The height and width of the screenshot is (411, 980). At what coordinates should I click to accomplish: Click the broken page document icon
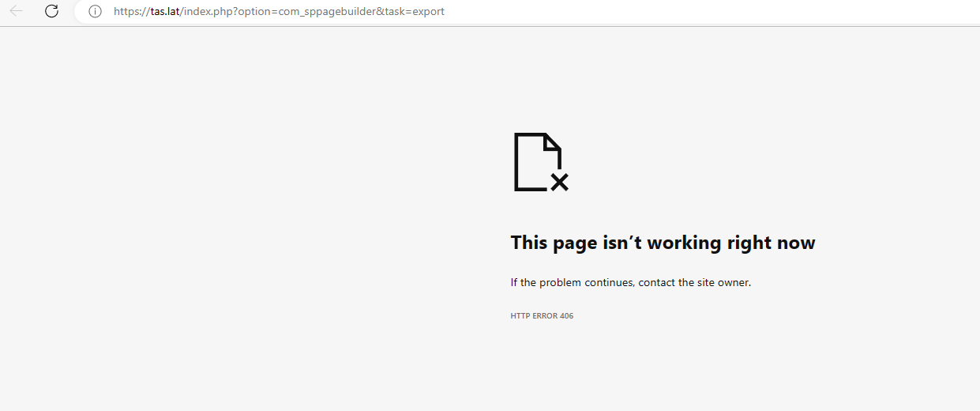click(x=541, y=162)
